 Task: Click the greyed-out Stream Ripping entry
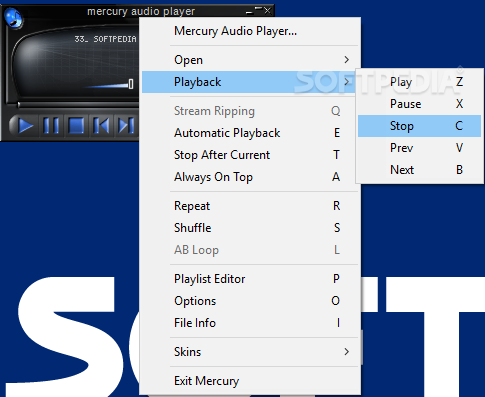(x=250, y=111)
